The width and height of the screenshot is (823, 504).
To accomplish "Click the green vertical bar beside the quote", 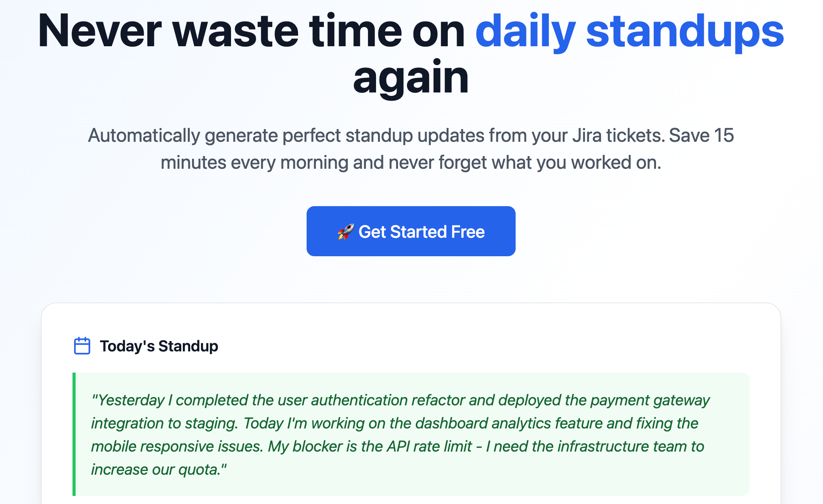I will [x=74, y=434].
